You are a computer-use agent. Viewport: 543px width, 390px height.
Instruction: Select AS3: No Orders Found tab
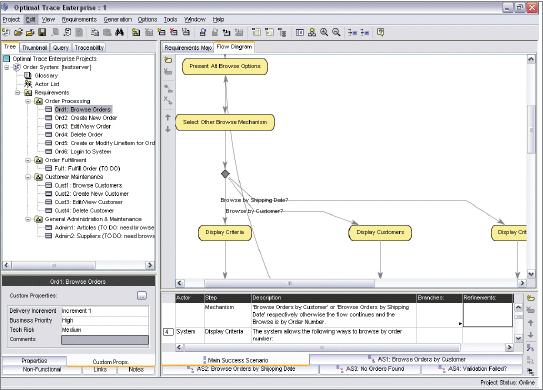tap(371, 369)
